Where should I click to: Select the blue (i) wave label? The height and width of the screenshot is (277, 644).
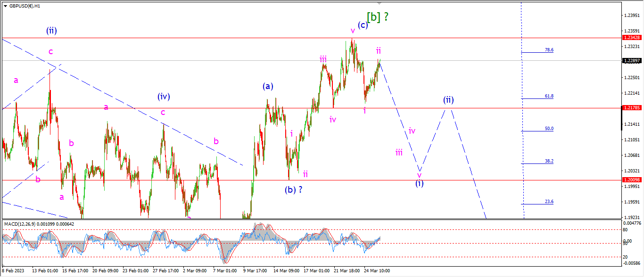pos(419,184)
